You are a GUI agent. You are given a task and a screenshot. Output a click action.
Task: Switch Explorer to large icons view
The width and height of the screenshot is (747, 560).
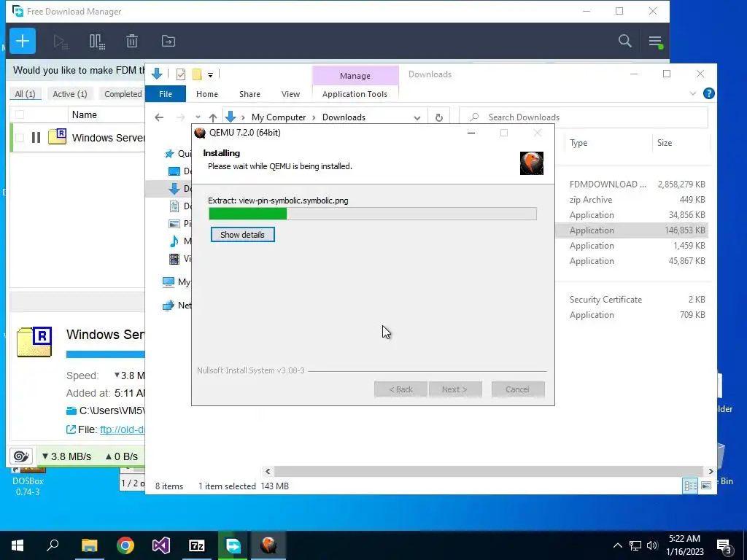[x=706, y=485]
